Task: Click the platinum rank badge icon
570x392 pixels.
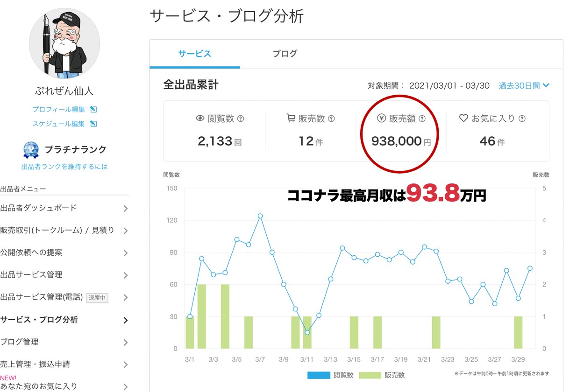Action: tap(31, 150)
